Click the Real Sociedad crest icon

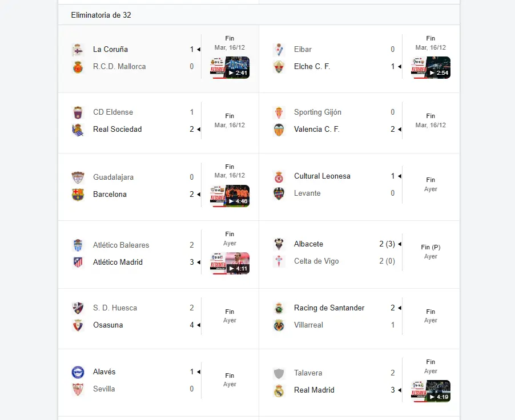[78, 130]
